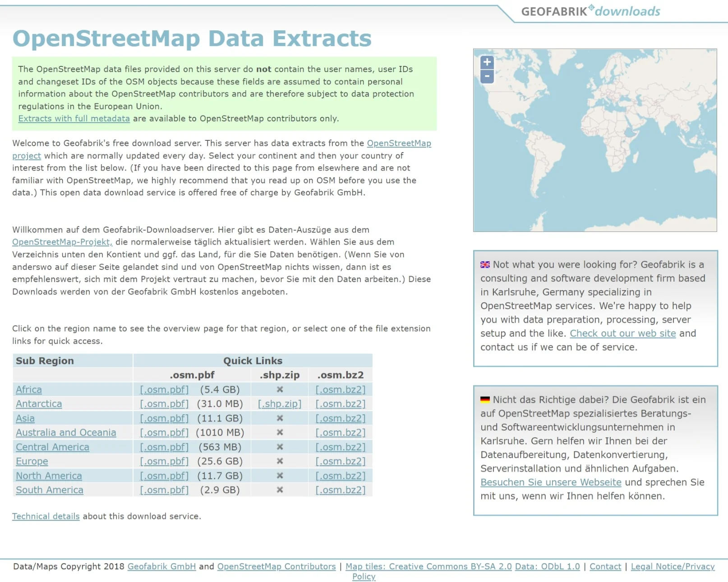Download Australia and Oceania .osm.bz2 file

click(x=341, y=433)
